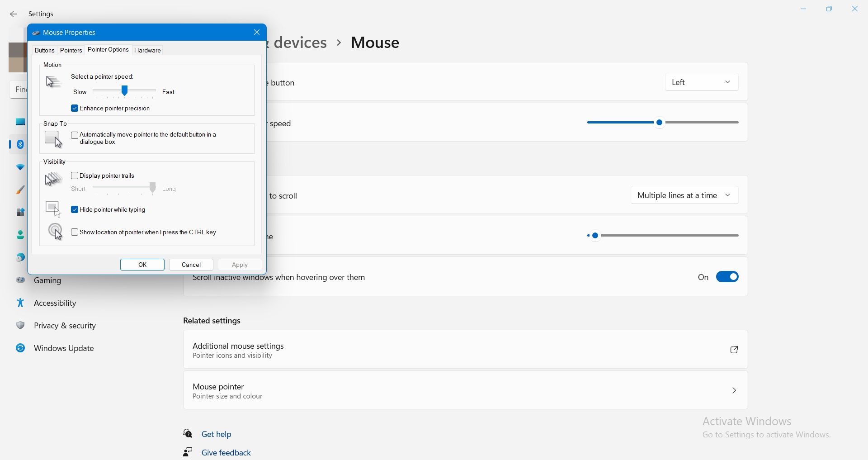Open the Accessibility section icon
This screenshot has height=460, width=868.
click(20, 303)
